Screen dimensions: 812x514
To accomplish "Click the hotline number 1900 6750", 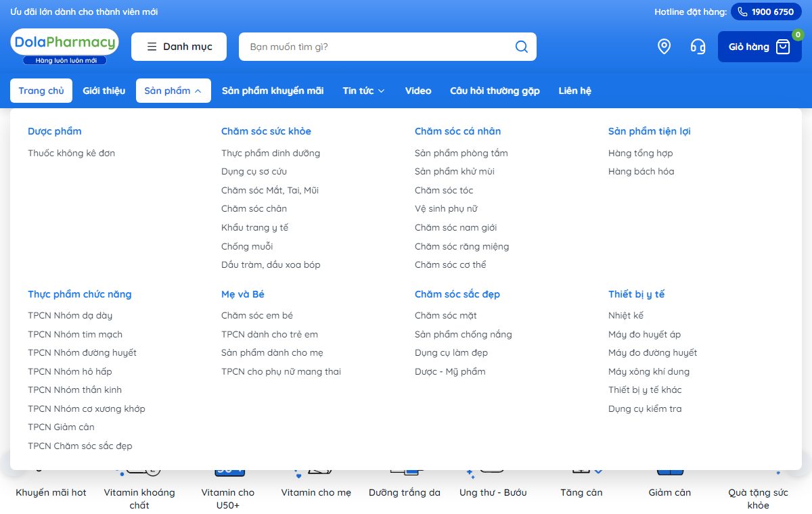I will click(766, 12).
